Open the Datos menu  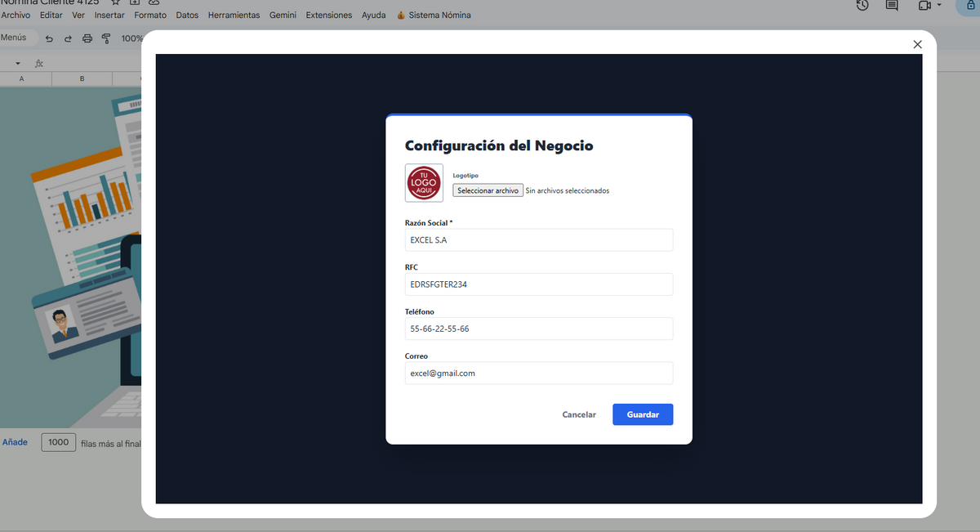click(x=187, y=15)
